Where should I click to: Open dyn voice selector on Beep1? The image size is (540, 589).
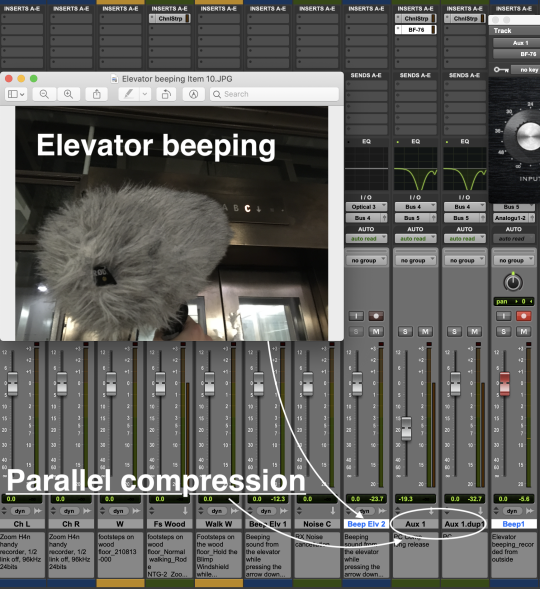pyautogui.click(x=511, y=511)
